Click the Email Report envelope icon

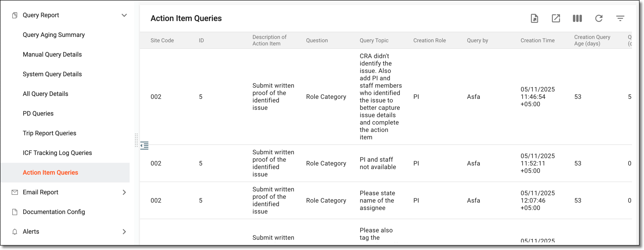15,192
